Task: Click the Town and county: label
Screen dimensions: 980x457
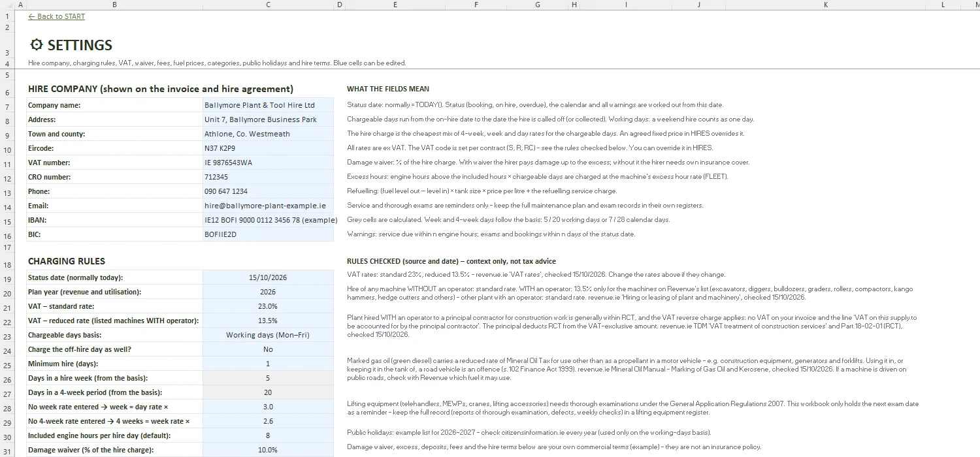Action: [57, 134]
